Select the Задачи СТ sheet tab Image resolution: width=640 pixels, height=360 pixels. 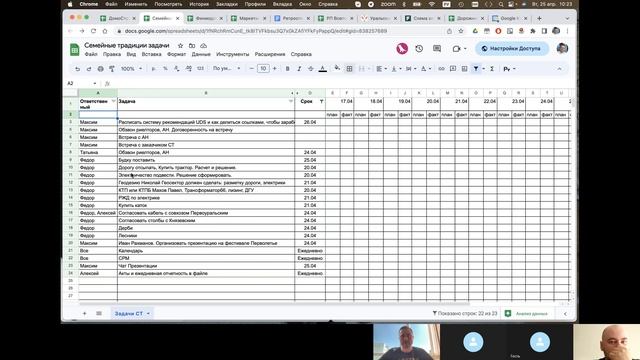[132, 313]
